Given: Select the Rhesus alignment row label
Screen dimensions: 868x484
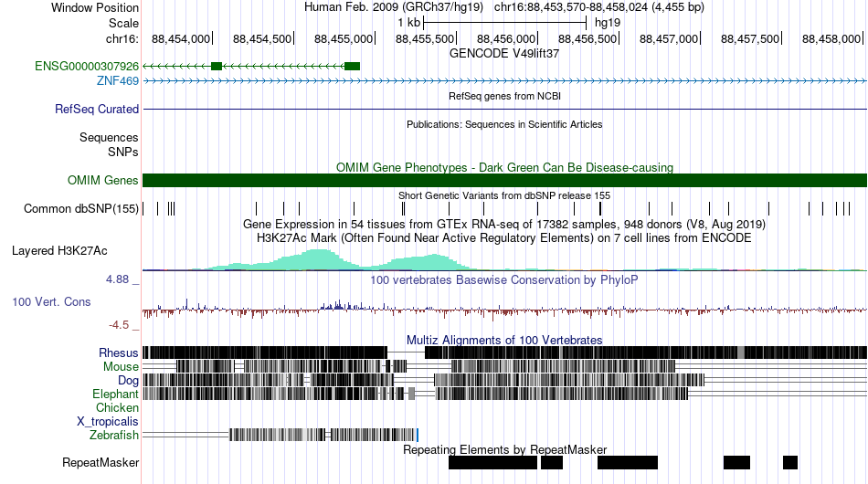Looking at the screenshot, I should [x=119, y=352].
